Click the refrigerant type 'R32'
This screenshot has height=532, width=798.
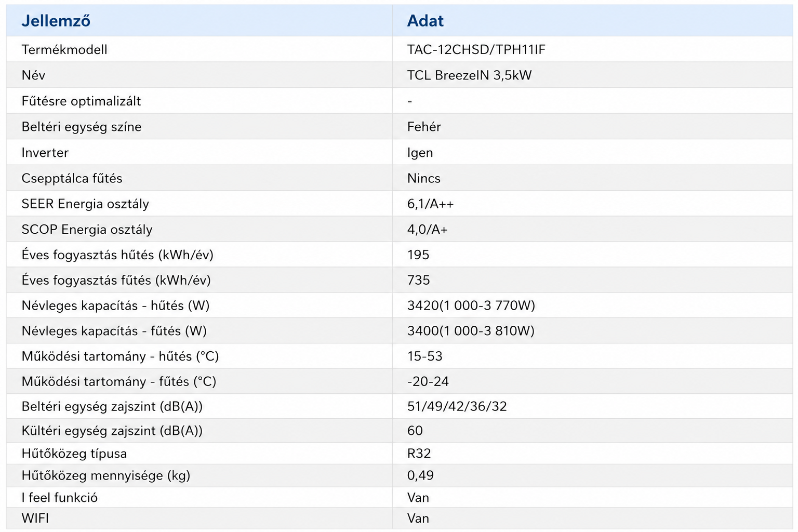coord(419,454)
